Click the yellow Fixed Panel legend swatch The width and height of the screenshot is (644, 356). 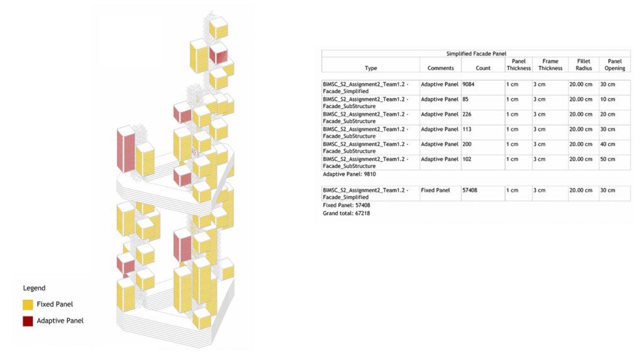pyautogui.click(x=28, y=304)
